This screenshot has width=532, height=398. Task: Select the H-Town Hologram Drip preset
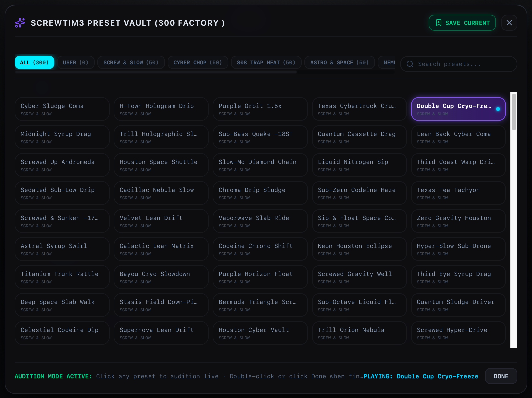pyautogui.click(x=161, y=109)
